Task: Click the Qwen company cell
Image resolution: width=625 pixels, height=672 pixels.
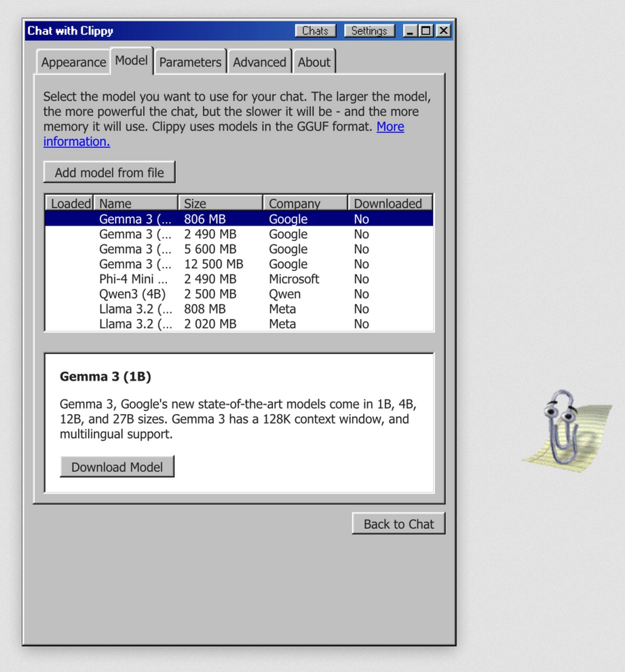Action: tap(285, 294)
